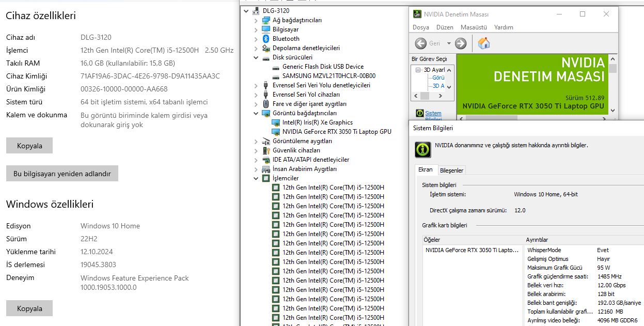Click the forward arrow in NVIDIA toolbar
Screen dimensions: 644x326
click(x=461, y=43)
